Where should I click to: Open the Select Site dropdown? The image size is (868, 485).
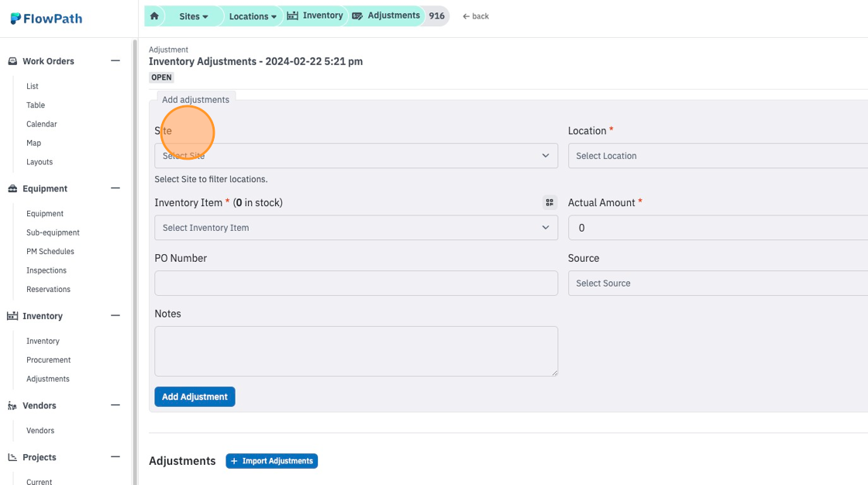(x=356, y=156)
